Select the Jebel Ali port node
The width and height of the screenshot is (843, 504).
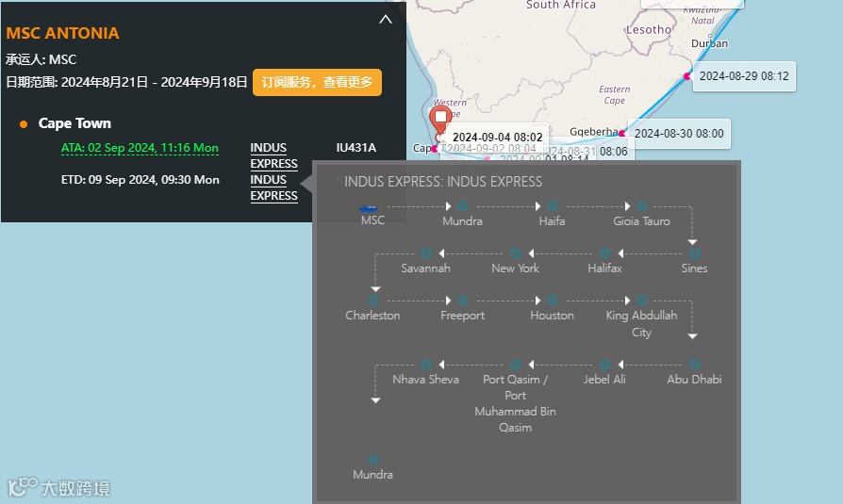coord(604,365)
